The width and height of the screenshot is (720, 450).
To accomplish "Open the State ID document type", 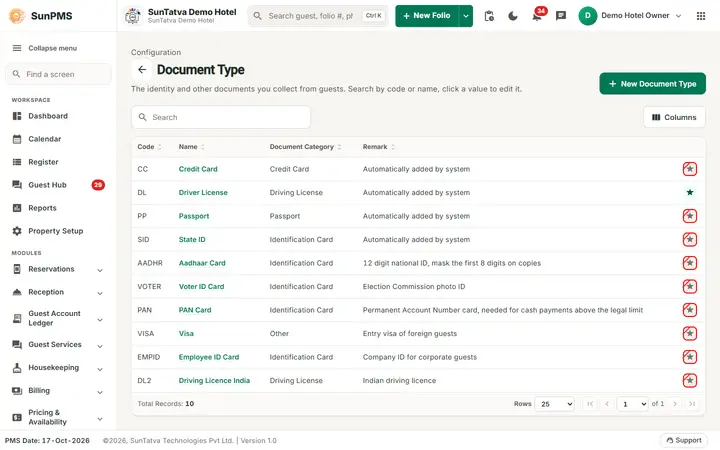I will [192, 239].
